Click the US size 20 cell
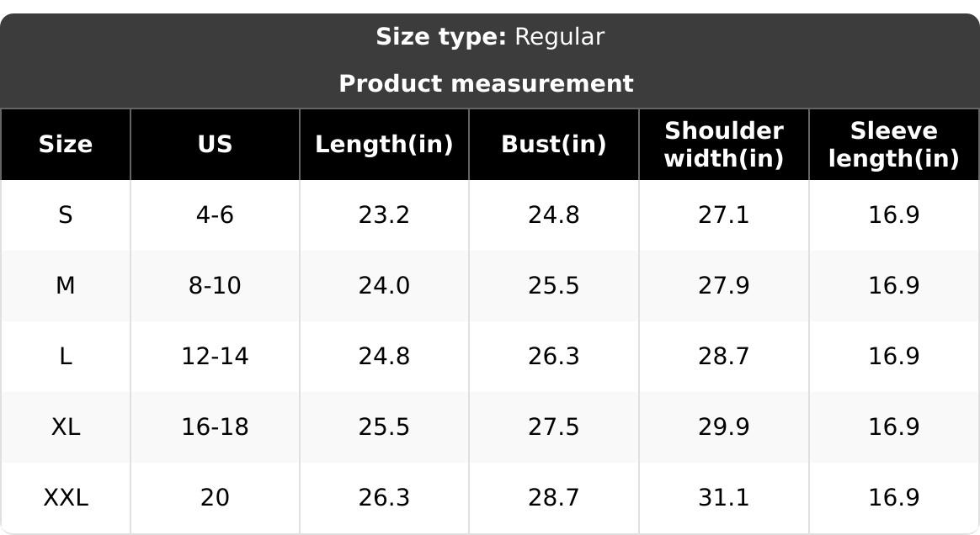This screenshot has height=535, width=980. tap(215, 498)
